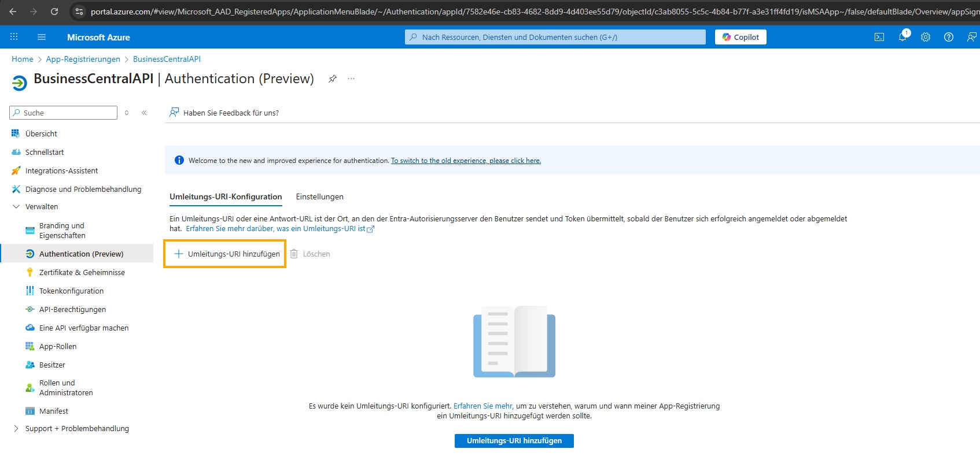Image resolution: width=980 pixels, height=460 pixels.
Task: Click the Manifest icon
Action: (30, 411)
